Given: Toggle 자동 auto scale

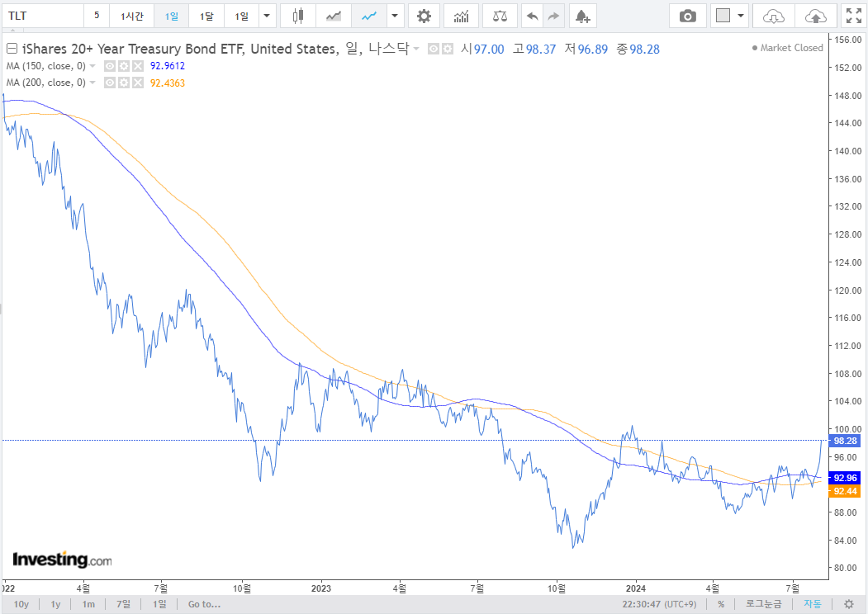Looking at the screenshot, I should coord(813,604).
